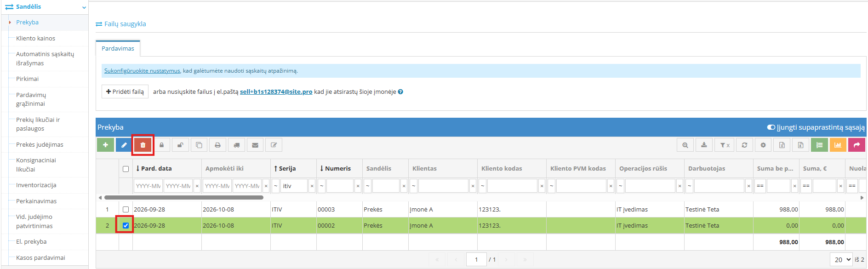This screenshot has height=269, width=868.
Task: Click the delivery truck icon
Action: [x=236, y=145]
